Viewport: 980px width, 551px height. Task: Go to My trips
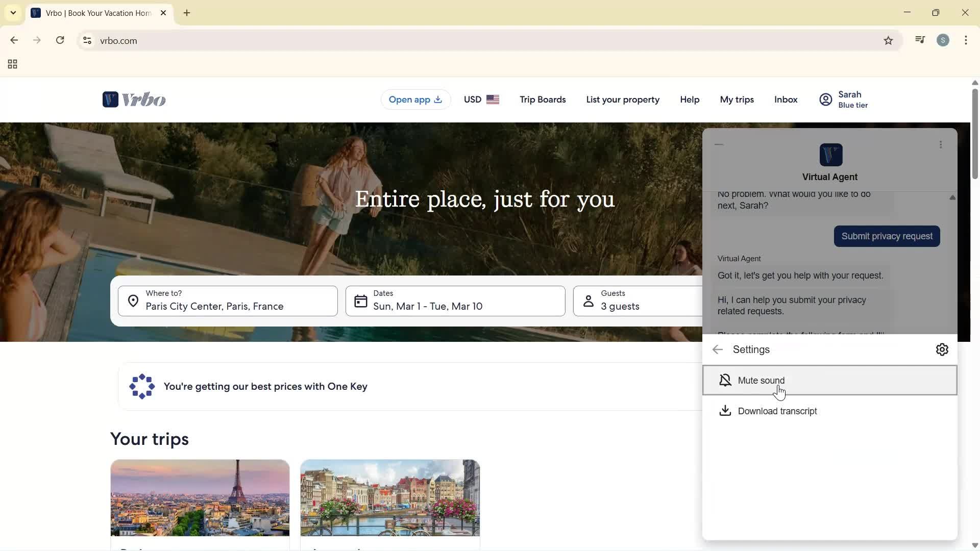[737, 99]
